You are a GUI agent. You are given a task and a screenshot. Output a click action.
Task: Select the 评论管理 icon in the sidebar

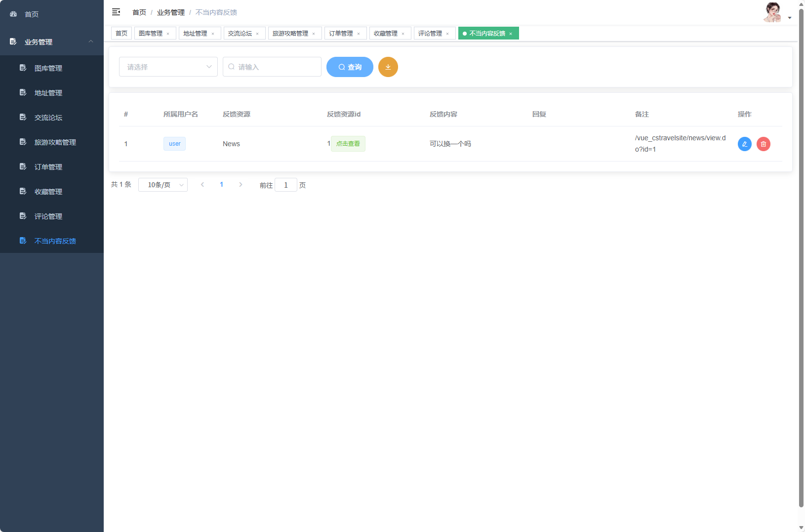tap(23, 216)
